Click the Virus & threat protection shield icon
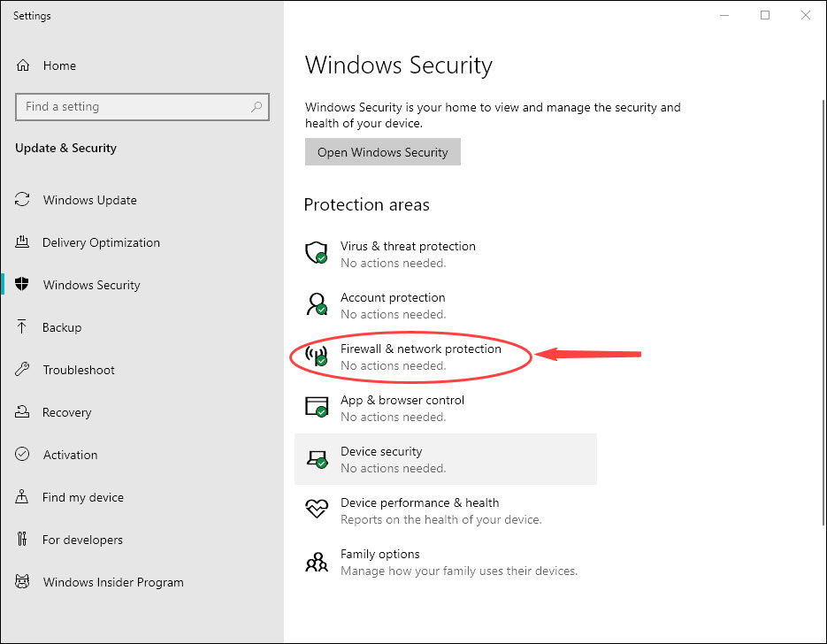Screen dimensions: 827x644 click(317, 253)
